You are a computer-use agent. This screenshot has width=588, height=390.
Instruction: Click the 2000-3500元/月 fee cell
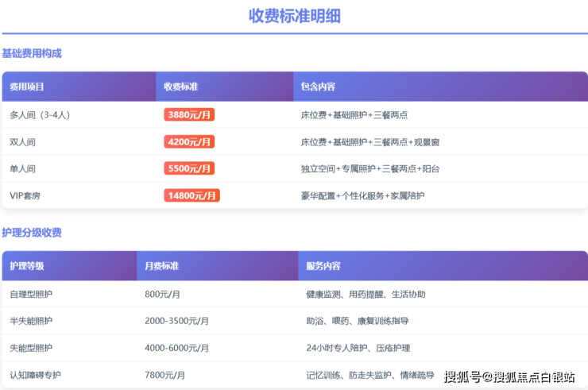tap(176, 321)
